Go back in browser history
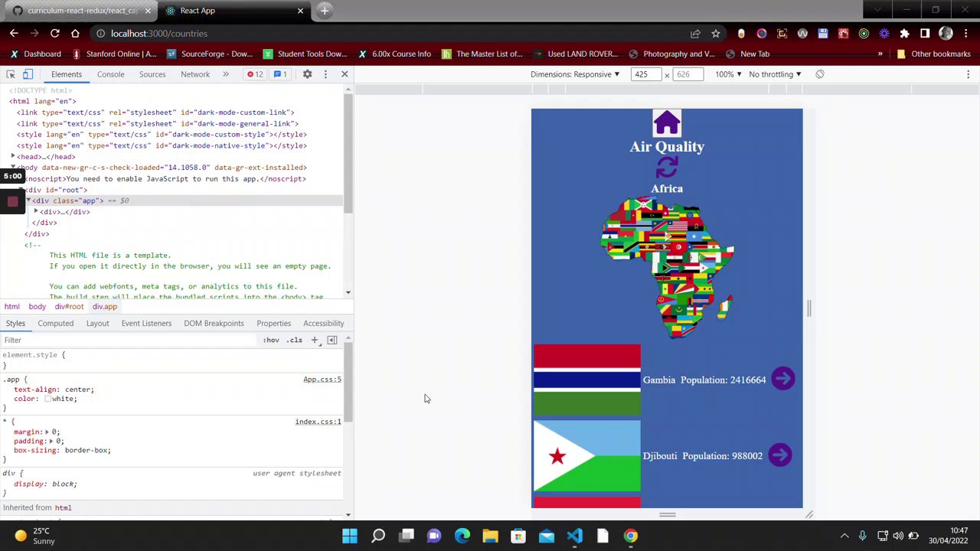This screenshot has width=980, height=551. (14, 34)
